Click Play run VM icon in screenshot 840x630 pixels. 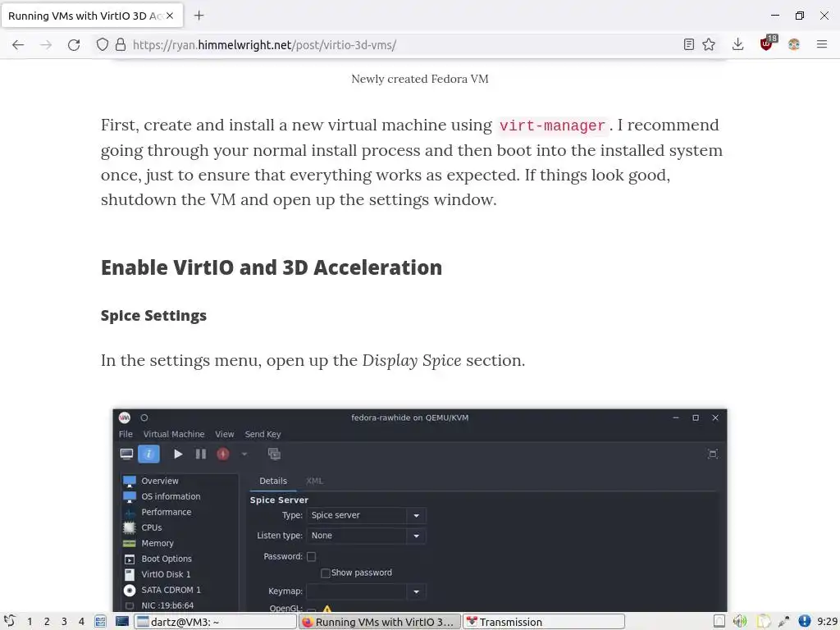click(x=178, y=454)
